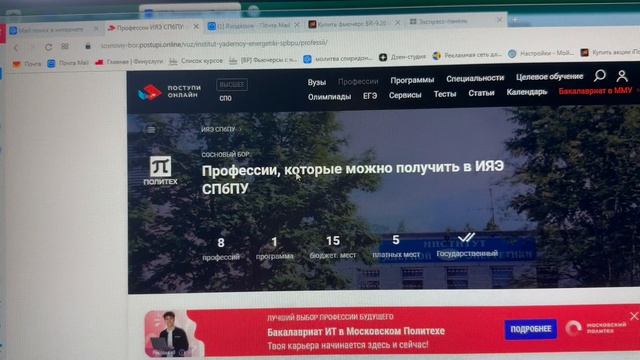Reload the page with the refresh icon

(48, 47)
